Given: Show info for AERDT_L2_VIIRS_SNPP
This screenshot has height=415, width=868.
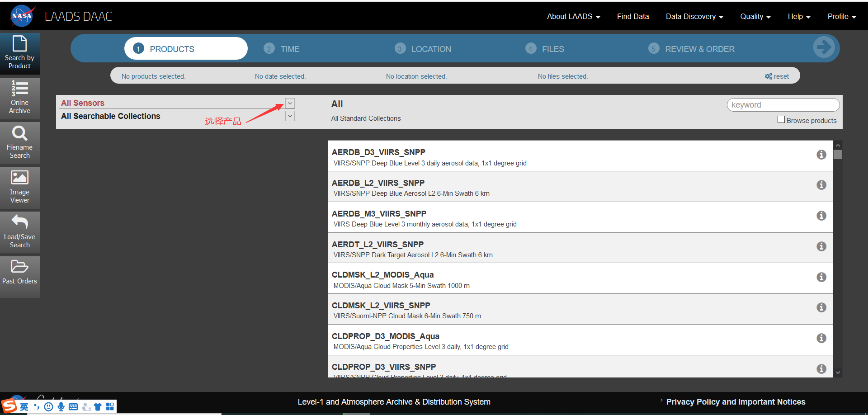Looking at the screenshot, I should (821, 246).
